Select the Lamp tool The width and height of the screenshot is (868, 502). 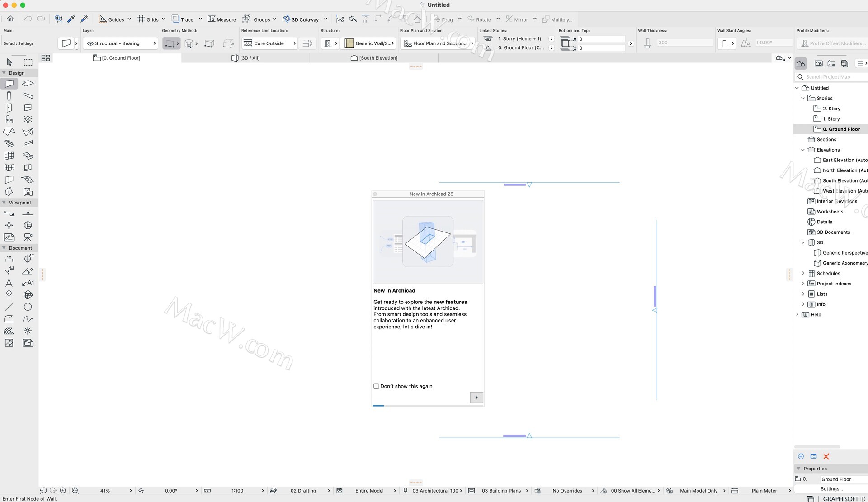point(28,120)
